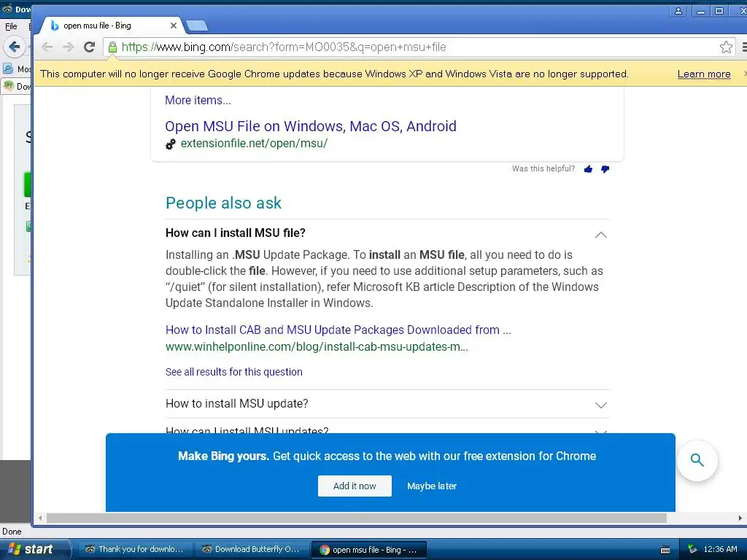Bookmark this page with the star icon
747x560 pixels.
726,47
